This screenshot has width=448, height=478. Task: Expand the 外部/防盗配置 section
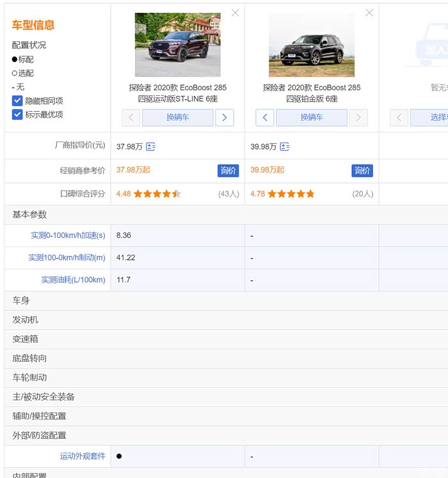click(227, 435)
